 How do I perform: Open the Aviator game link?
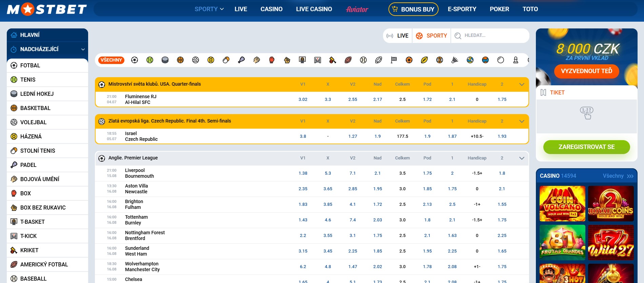tap(357, 9)
